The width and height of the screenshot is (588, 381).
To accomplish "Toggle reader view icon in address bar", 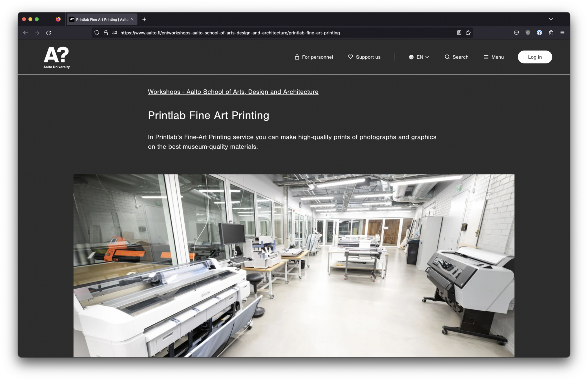I will pyautogui.click(x=459, y=33).
